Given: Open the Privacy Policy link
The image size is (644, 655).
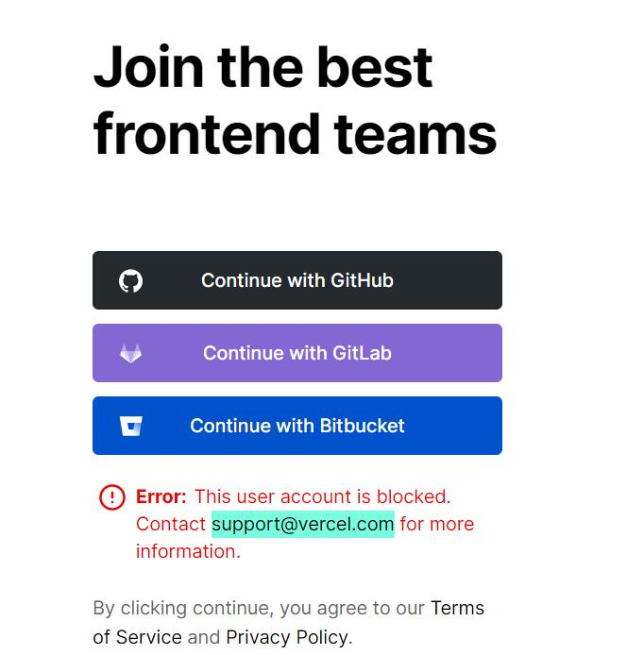Looking at the screenshot, I should [286, 637].
